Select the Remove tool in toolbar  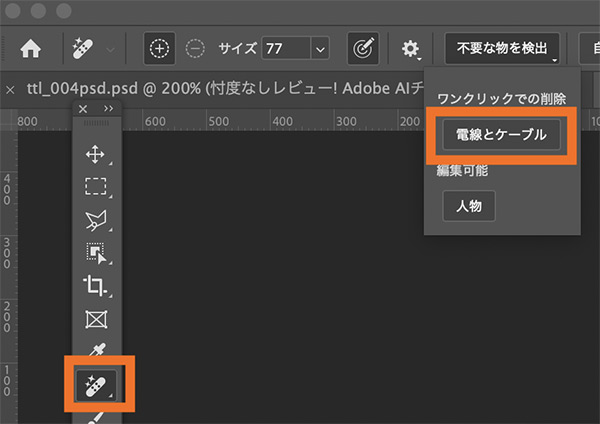[96, 381]
